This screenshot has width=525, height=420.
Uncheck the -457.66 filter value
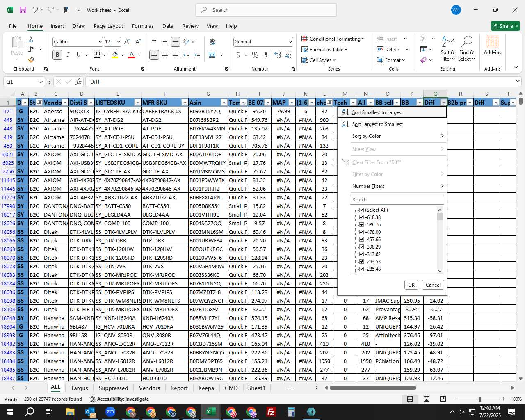pyautogui.click(x=361, y=240)
